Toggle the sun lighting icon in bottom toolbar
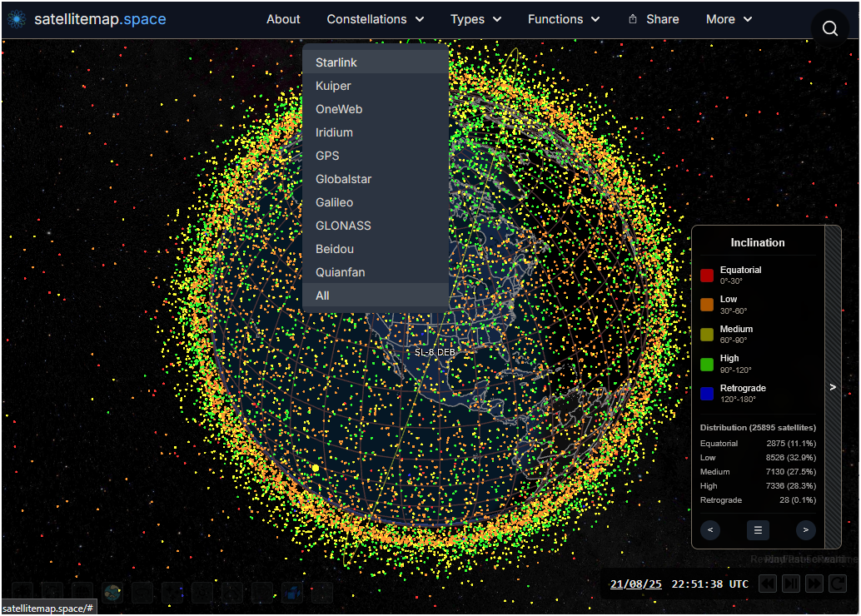Viewport: 861px width, 616px height. pos(202,593)
